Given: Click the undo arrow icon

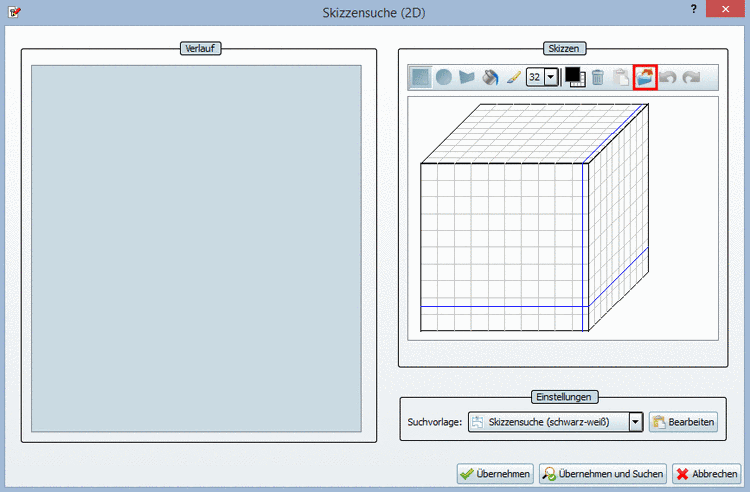Looking at the screenshot, I should click(668, 77).
